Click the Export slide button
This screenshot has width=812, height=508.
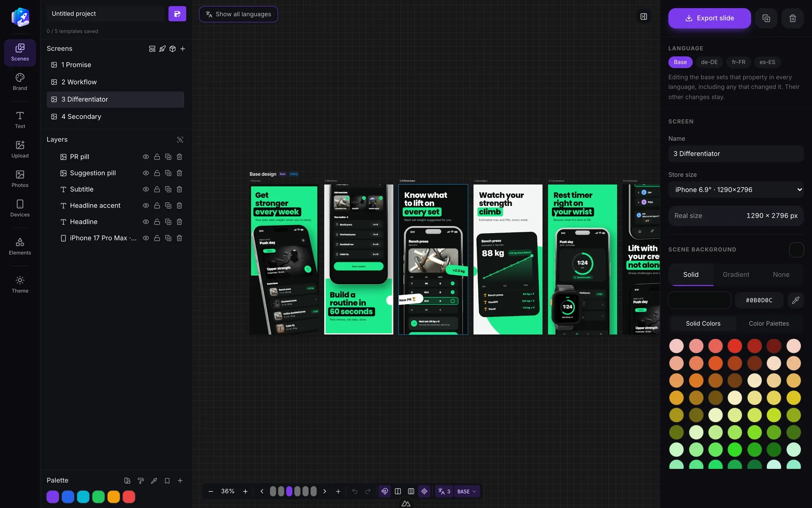709,18
